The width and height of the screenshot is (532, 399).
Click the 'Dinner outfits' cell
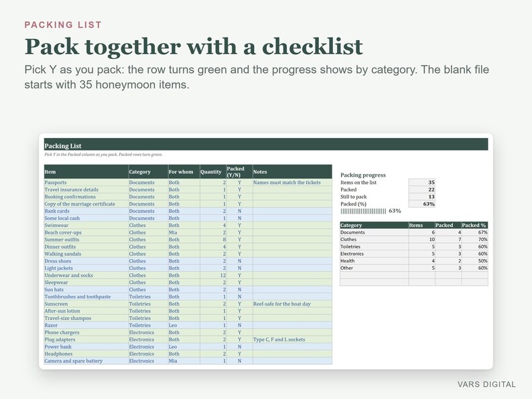click(x=86, y=246)
